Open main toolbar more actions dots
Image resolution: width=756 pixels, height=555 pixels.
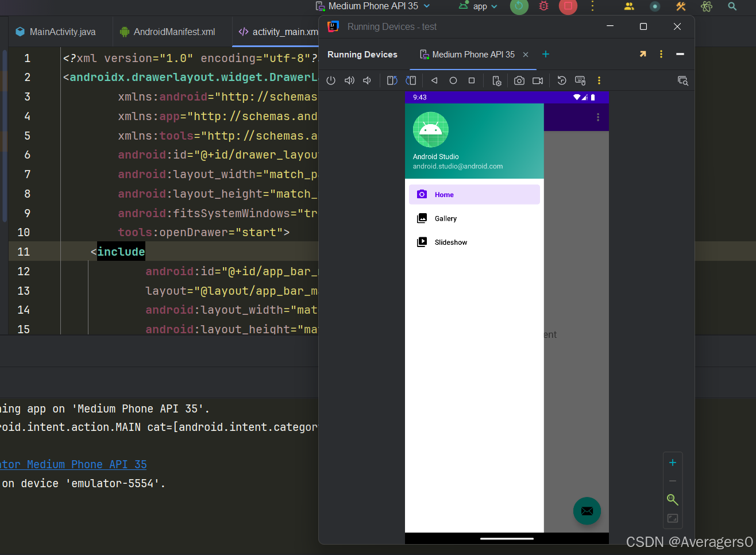pos(592,6)
